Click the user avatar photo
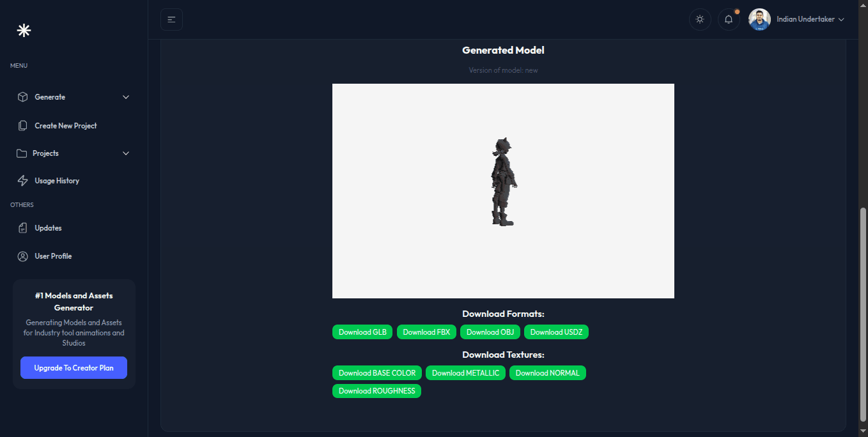This screenshot has height=437, width=868. coord(759,19)
